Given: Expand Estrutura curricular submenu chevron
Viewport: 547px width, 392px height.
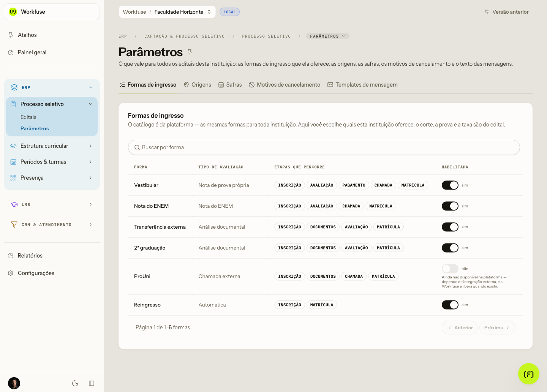Looking at the screenshot, I should (x=90, y=146).
